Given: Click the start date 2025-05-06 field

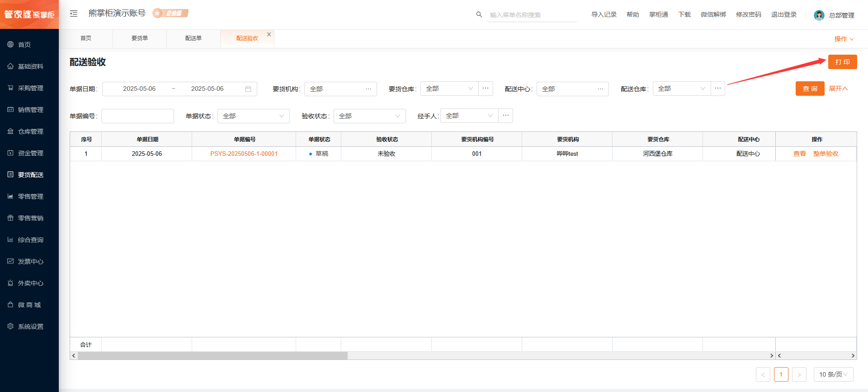Looking at the screenshot, I should [x=139, y=89].
